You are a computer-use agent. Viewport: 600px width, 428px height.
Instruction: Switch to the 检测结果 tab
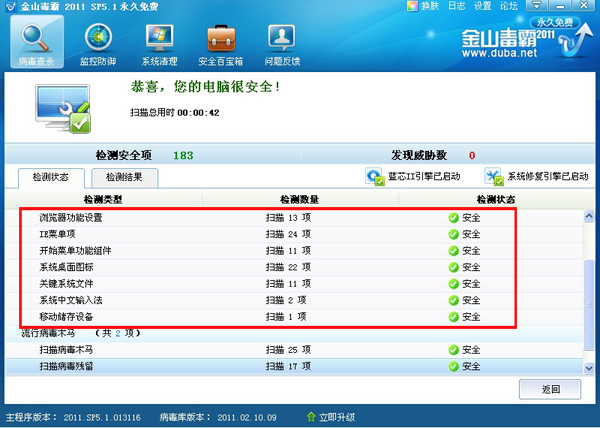(x=124, y=178)
